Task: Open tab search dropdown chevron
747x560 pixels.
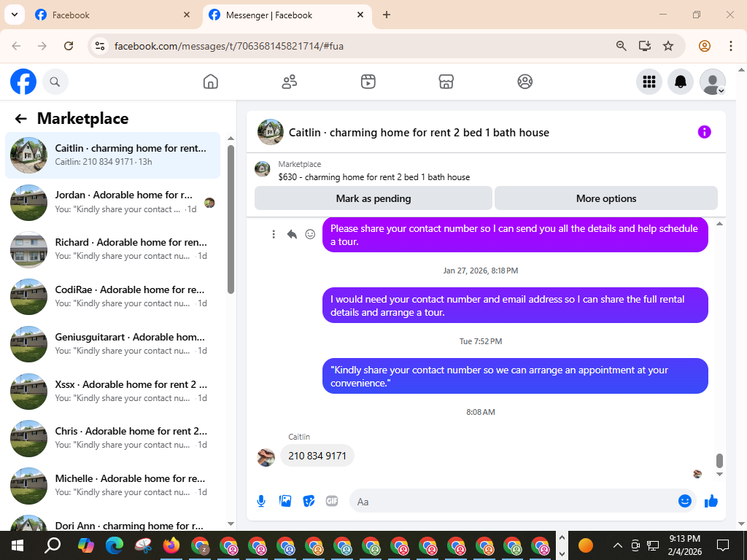Action: point(15,15)
